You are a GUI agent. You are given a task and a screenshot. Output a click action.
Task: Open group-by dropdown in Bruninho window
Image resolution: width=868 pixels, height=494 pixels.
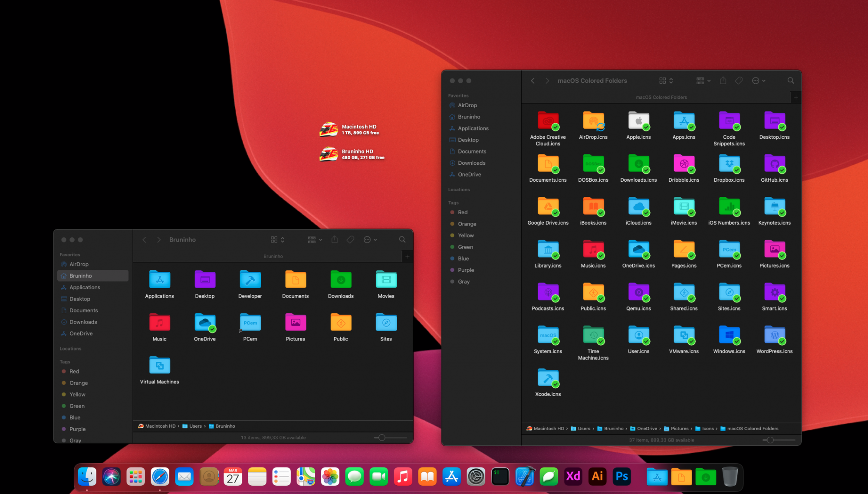pos(315,240)
